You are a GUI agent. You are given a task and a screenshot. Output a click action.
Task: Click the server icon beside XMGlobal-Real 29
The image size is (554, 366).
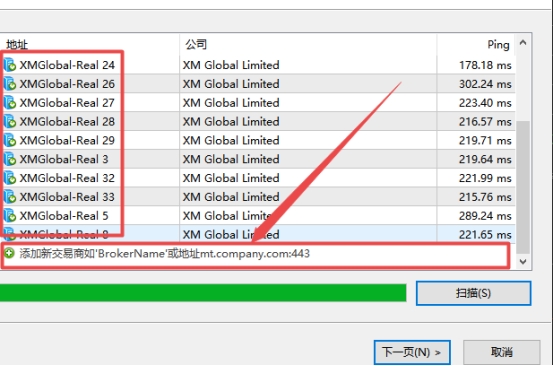coord(10,140)
